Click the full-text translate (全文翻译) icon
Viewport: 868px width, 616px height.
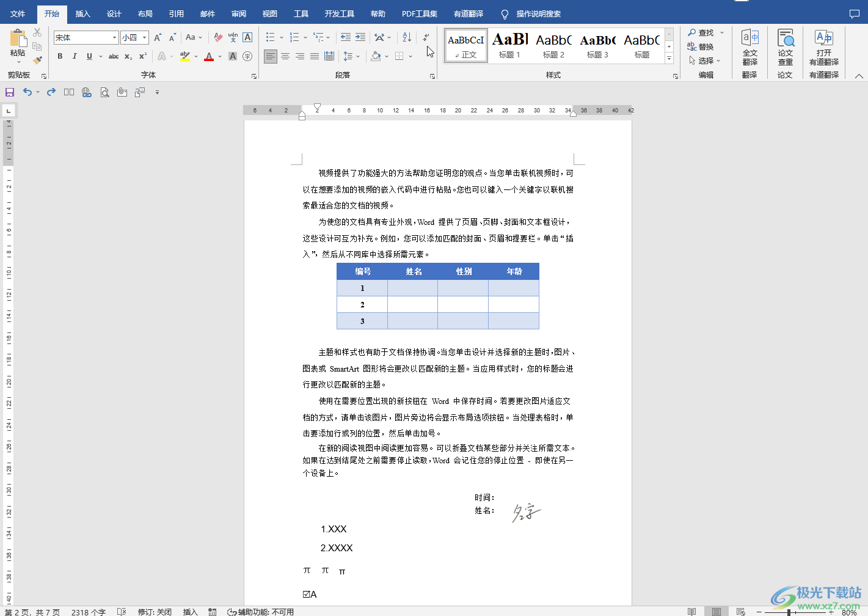click(749, 48)
